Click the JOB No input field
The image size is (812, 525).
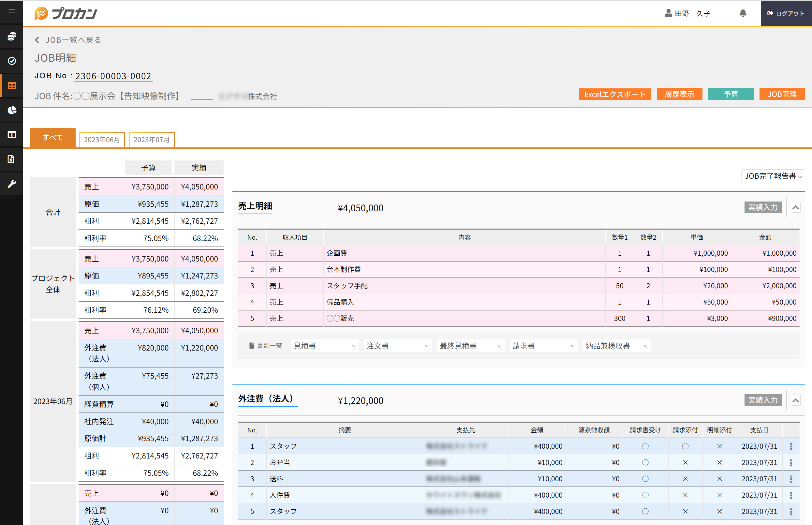(113, 76)
